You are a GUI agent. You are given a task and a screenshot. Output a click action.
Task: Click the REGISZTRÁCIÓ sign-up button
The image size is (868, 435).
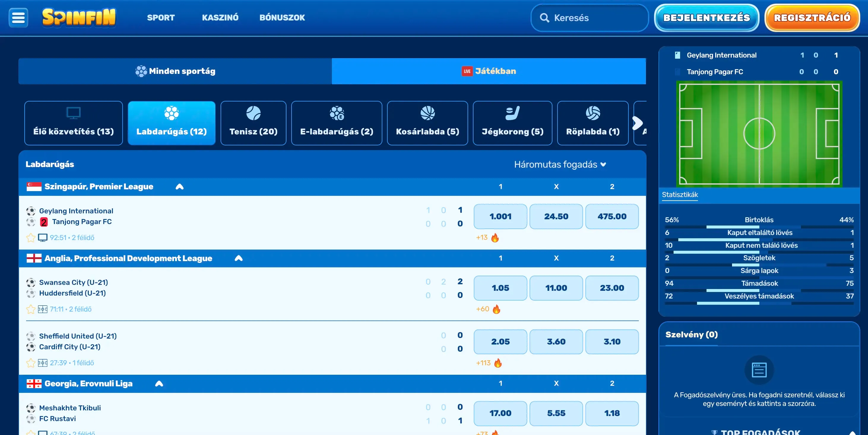coord(812,18)
